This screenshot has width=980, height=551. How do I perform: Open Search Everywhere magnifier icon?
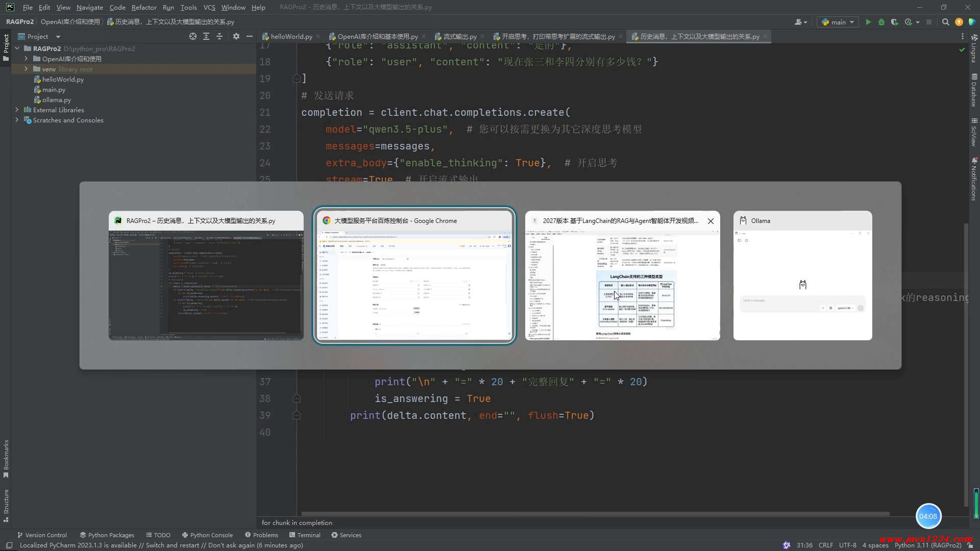[945, 22]
